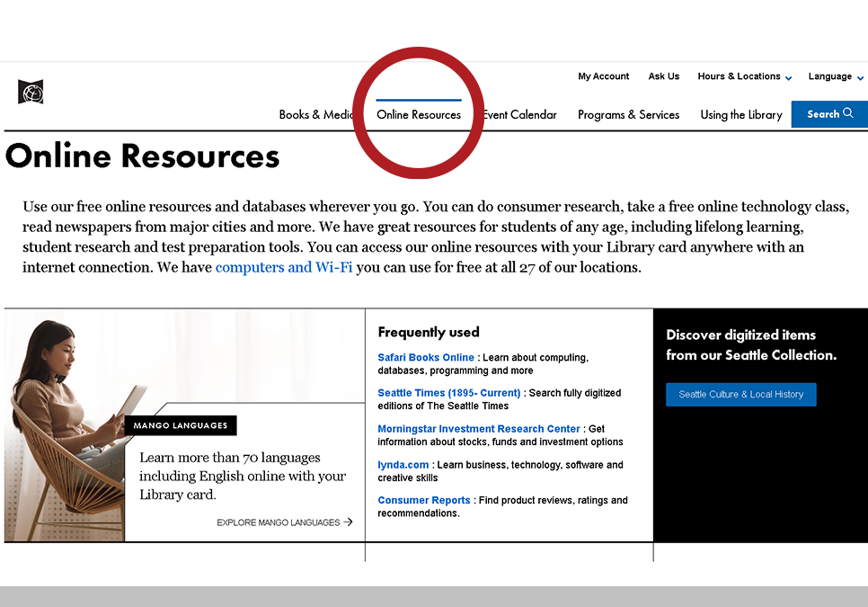Open the Online Resources navigation tab
868x607 pixels.
(x=418, y=114)
